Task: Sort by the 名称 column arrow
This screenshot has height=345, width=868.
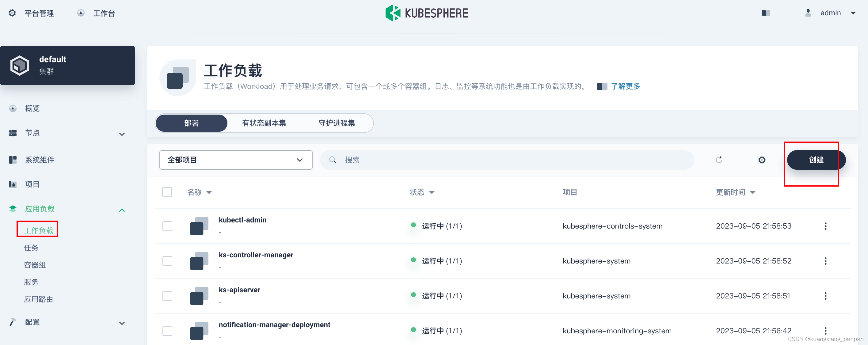Action: (209, 193)
